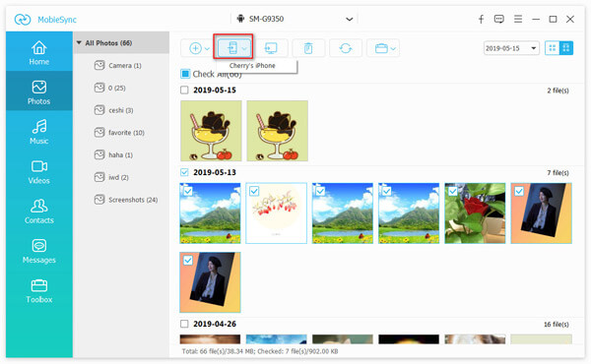Open the Music section in sidebar
591x364 pixels.
pyautogui.click(x=39, y=132)
